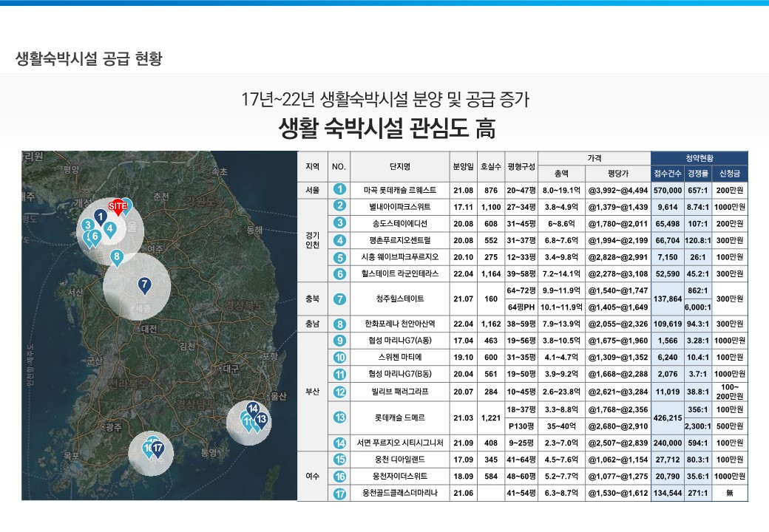The image size is (769, 532).
Task: Click the number 1 badge in the table
Action: tap(340, 190)
